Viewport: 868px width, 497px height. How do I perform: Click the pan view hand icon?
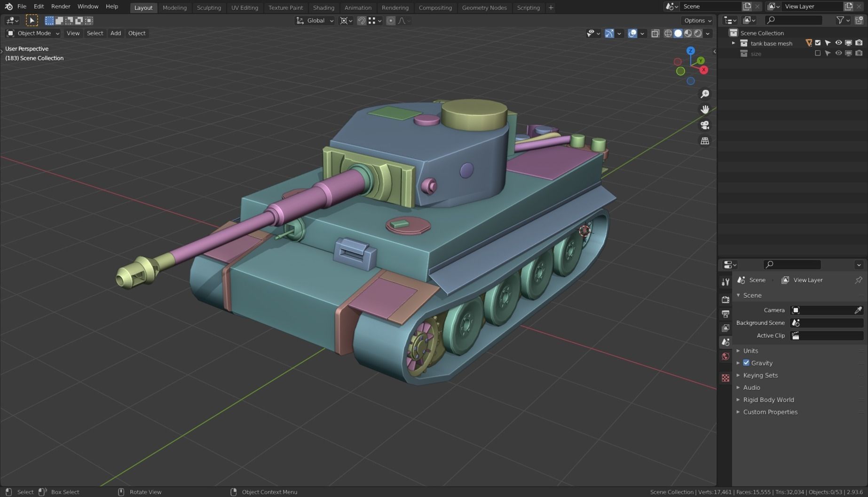click(705, 110)
